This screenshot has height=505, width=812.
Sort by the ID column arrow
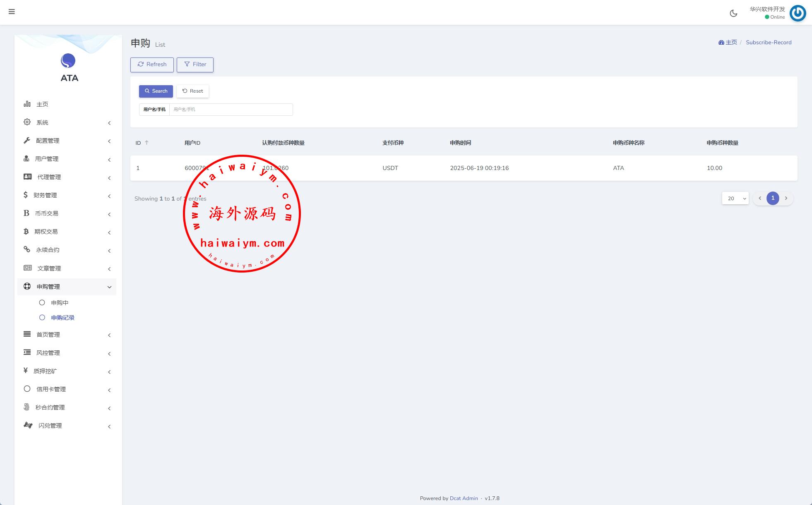tap(147, 143)
